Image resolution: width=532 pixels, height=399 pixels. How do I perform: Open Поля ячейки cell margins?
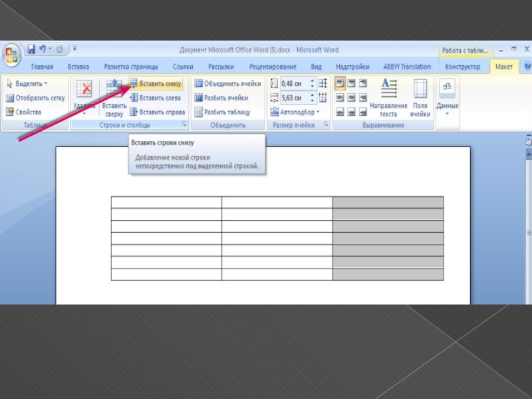pyautogui.click(x=420, y=97)
